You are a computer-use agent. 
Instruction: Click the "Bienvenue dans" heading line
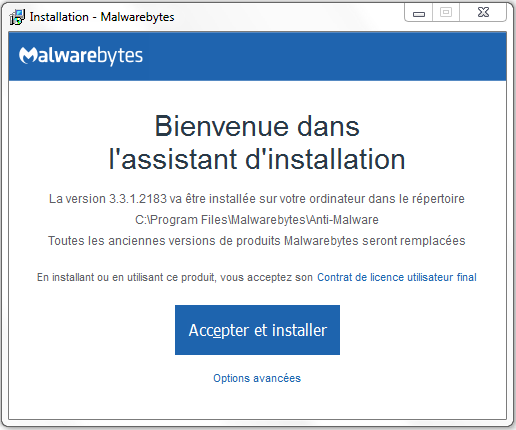[257, 127]
